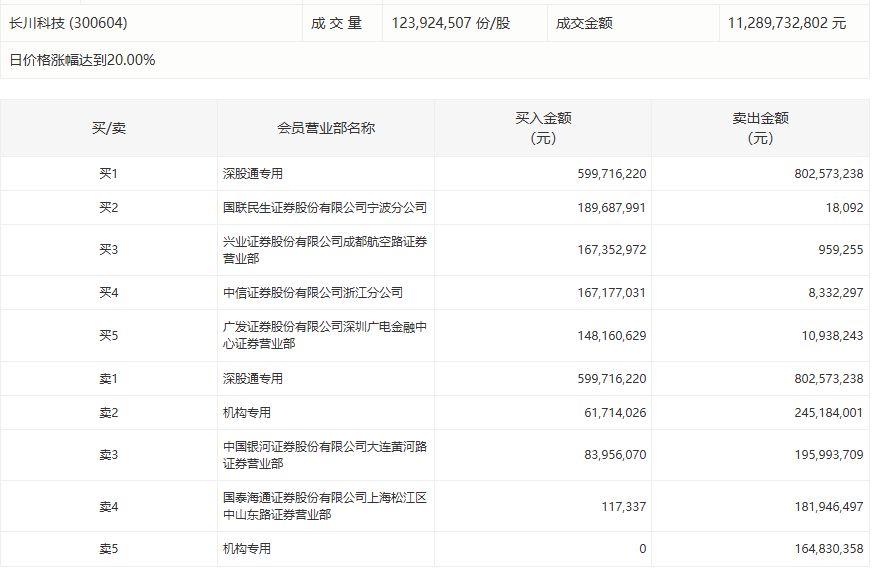Screen dimensions: 872x573
Task: Select sell amount 802,573,238 in 买1 row
Action: [x=829, y=174]
